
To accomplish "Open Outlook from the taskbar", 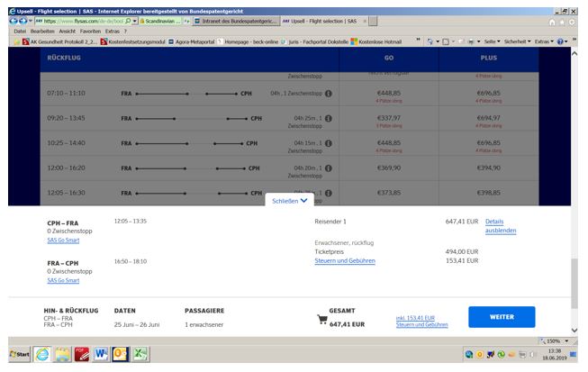I will pos(121,354).
